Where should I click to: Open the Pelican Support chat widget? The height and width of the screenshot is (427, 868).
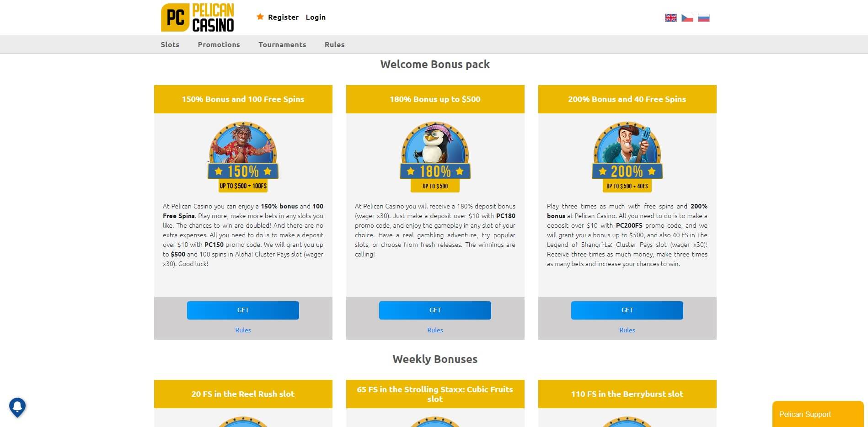818,414
